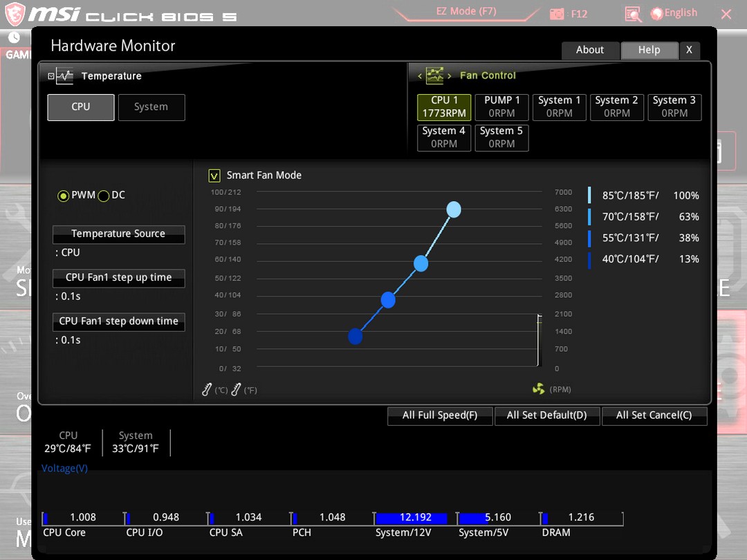
Task: Open CPU Fan1 step up time setting
Action: (x=118, y=278)
